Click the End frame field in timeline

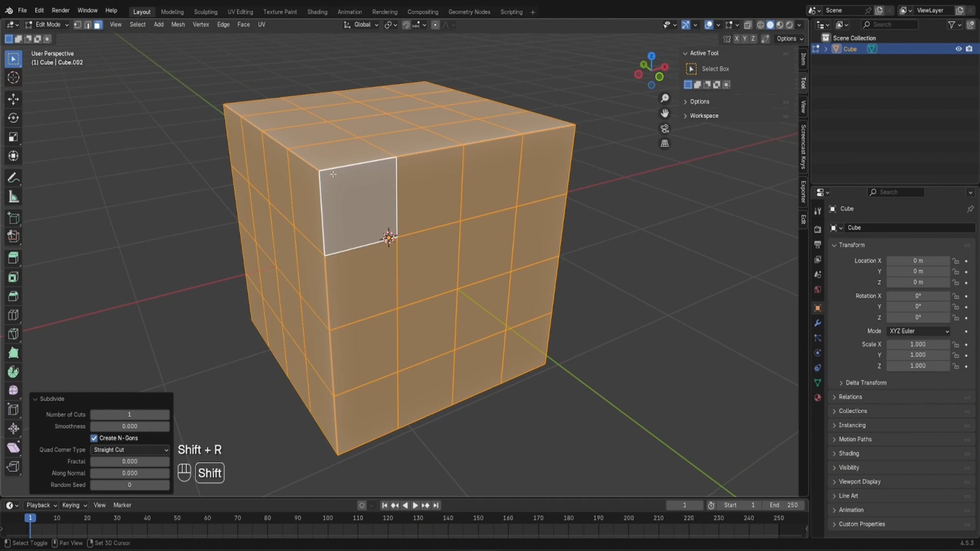click(783, 505)
